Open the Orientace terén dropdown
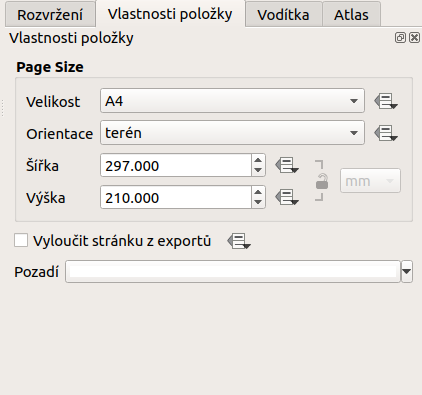 [x=232, y=133]
